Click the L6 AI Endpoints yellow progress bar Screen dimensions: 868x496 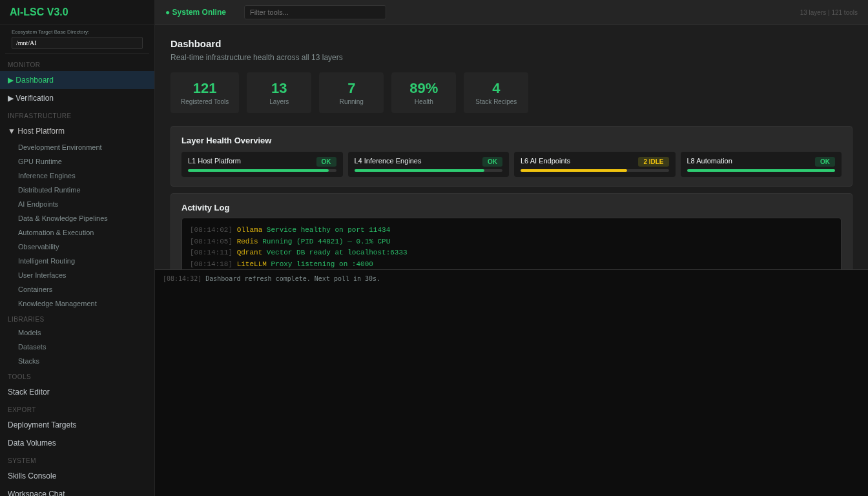(x=573, y=170)
